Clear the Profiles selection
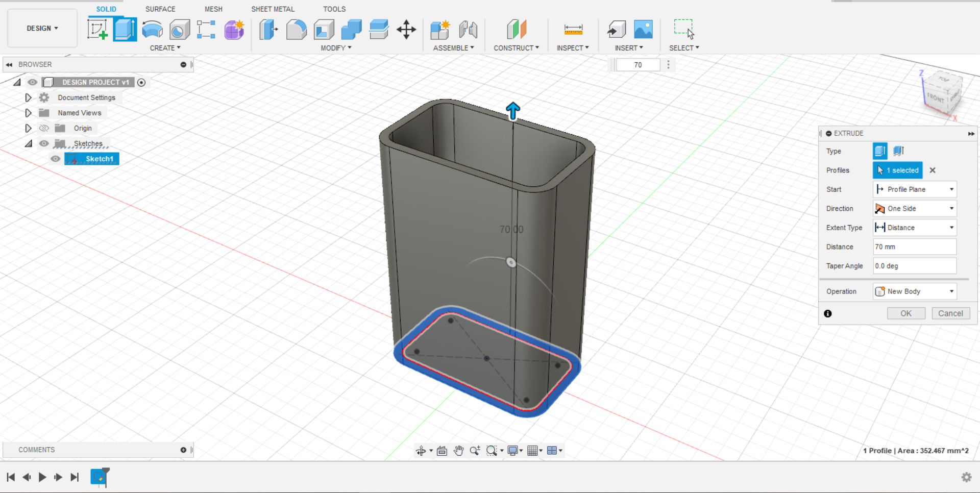Image resolution: width=980 pixels, height=493 pixels. tap(933, 170)
